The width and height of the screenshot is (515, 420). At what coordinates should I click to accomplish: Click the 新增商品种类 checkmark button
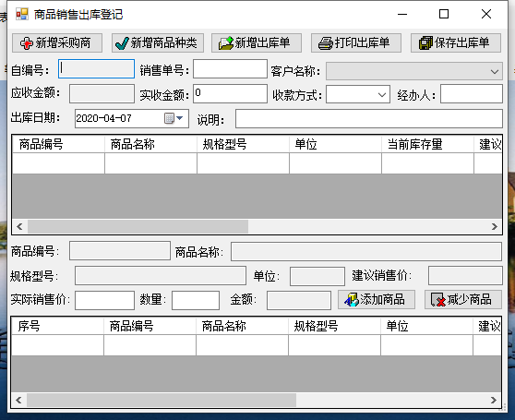pos(158,43)
